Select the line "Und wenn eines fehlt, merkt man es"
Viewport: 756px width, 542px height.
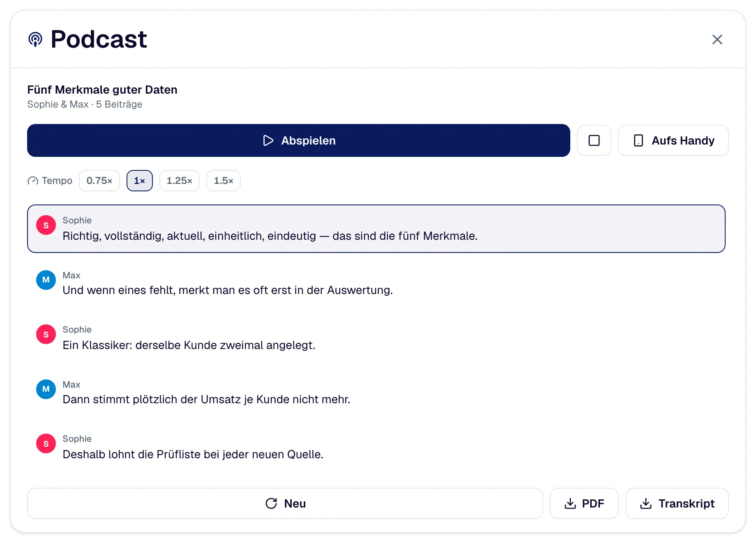[376, 283]
